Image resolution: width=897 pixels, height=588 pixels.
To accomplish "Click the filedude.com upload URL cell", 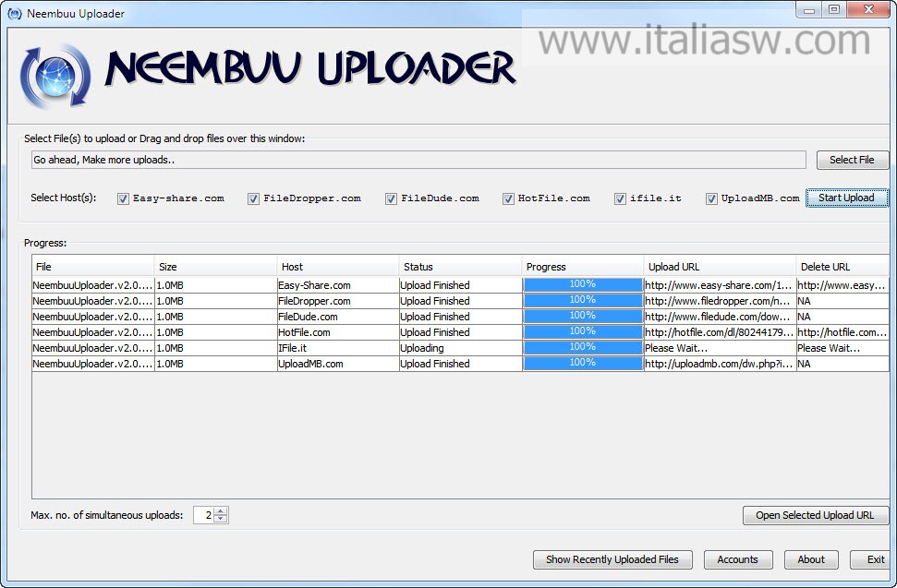I will [720, 317].
